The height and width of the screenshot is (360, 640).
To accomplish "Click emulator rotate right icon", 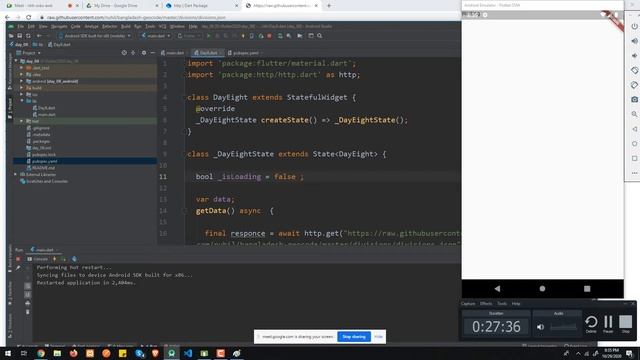I will pyautogui.click(x=634, y=85).
